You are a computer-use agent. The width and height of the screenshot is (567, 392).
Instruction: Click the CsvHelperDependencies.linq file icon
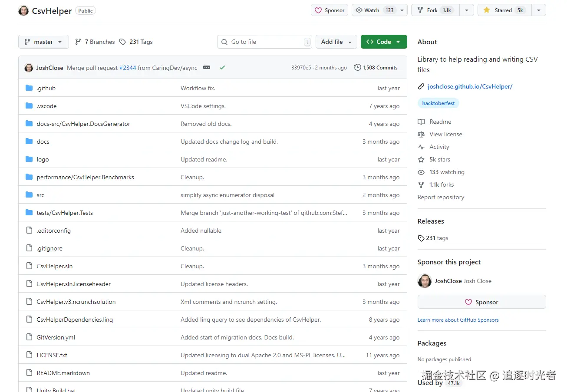pos(29,320)
